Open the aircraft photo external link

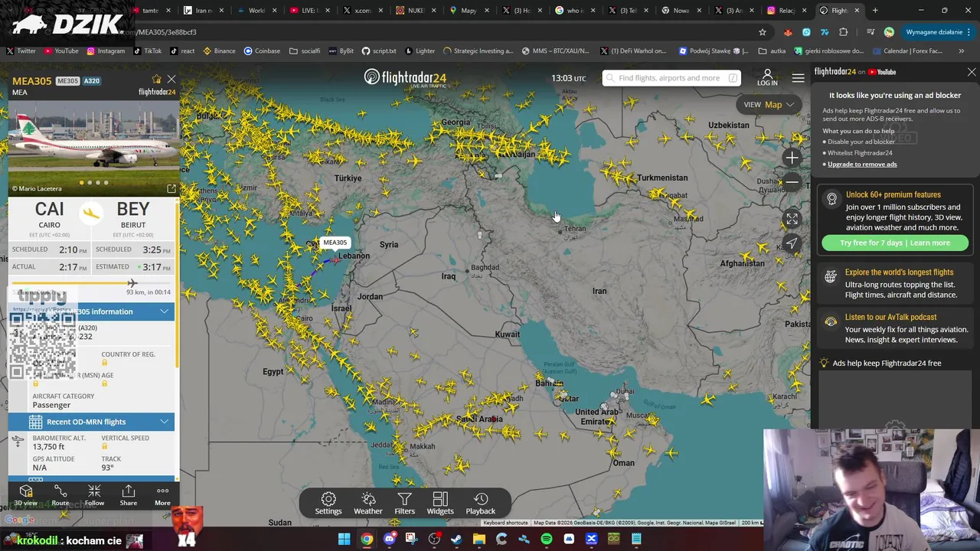click(x=171, y=188)
